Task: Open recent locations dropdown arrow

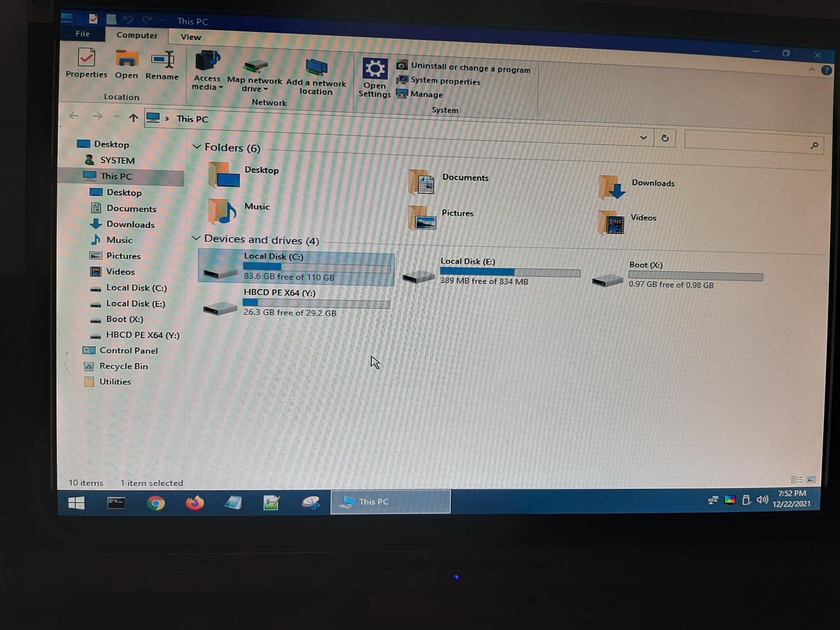Action: tap(117, 117)
